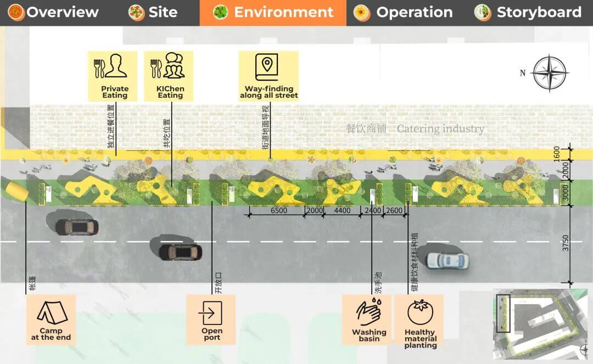593x364 pixels.
Task: Click the 健康饮食材料种植 vertical label
Action: pos(415,262)
